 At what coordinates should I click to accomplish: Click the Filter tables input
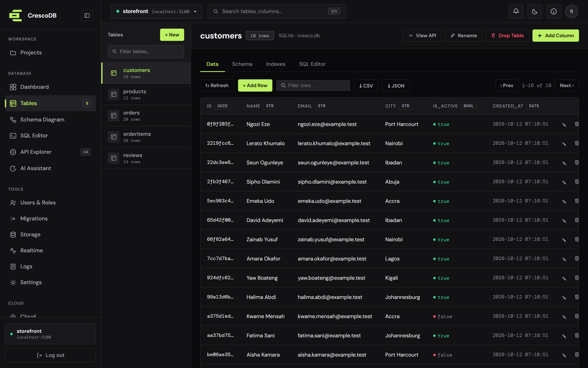coord(146,51)
